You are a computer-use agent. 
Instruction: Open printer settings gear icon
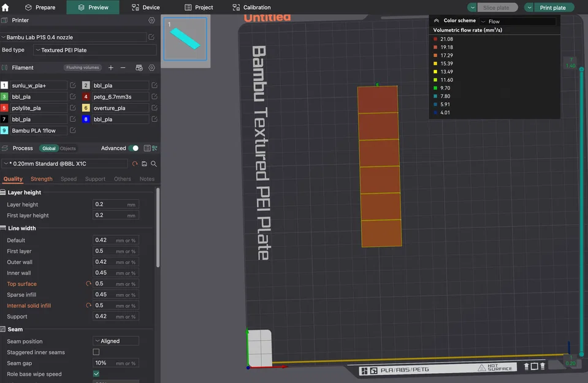[x=151, y=20]
